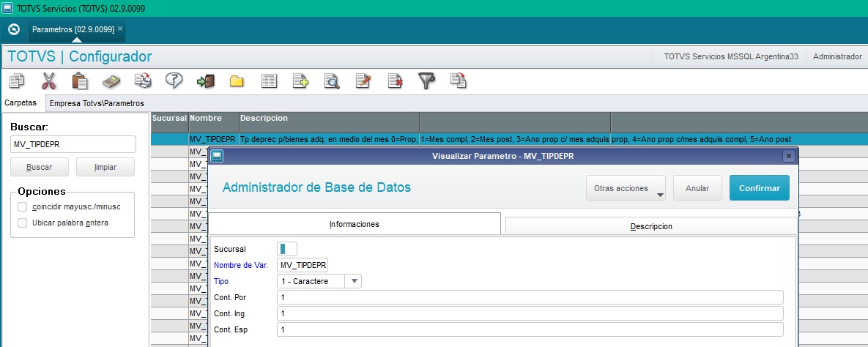The width and height of the screenshot is (868, 347).
Task: Toggle coincidir mayusc./minusc checkbox
Action: 22,207
